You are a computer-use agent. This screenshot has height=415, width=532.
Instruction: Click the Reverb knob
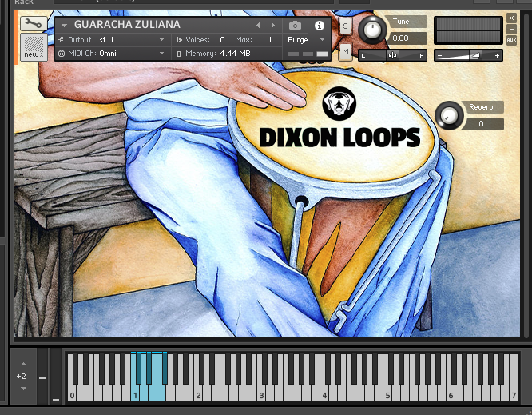point(450,117)
